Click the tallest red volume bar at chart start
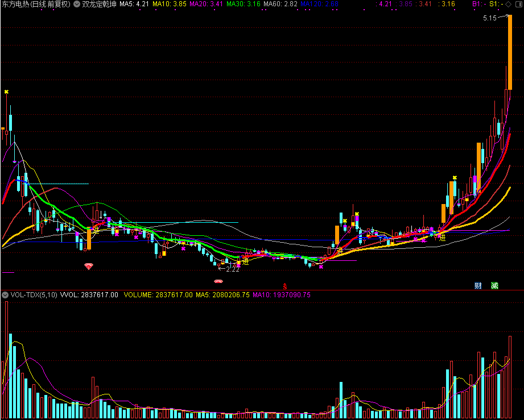 (x=6, y=360)
